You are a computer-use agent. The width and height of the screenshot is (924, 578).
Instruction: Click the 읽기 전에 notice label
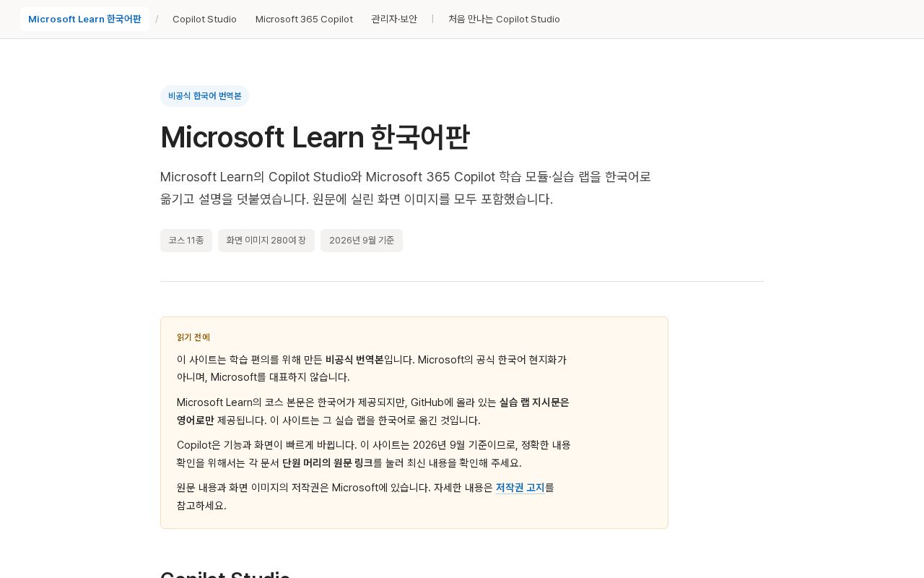[x=193, y=337]
